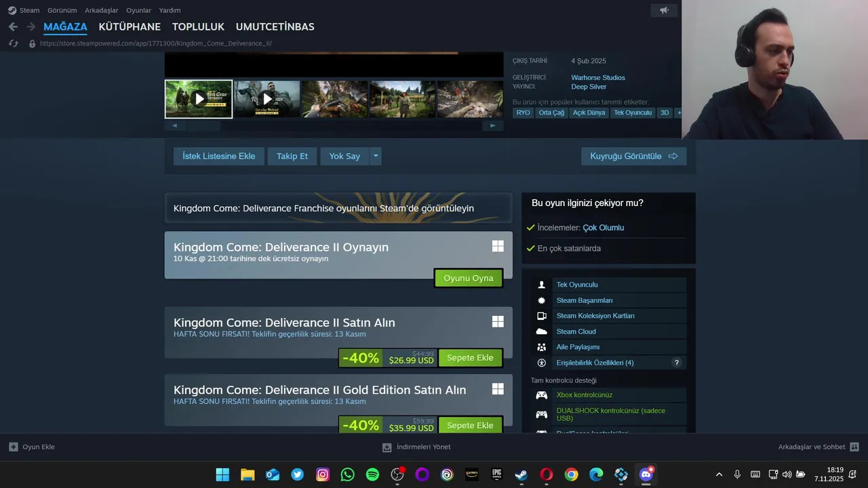The image size is (868, 488).
Task: Switch to the KÜTÜPHANE tab
Action: pyautogui.click(x=130, y=27)
